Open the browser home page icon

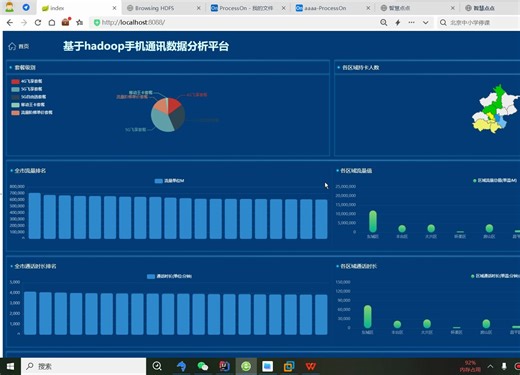coord(52,22)
